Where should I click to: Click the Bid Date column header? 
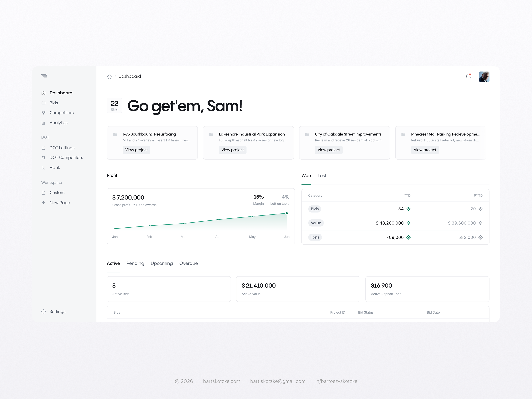433,312
